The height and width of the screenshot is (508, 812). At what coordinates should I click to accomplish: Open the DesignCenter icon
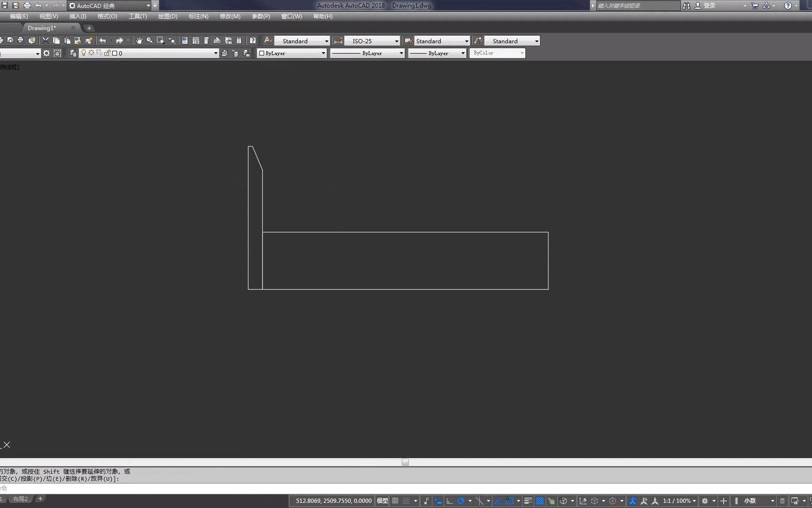pos(196,41)
